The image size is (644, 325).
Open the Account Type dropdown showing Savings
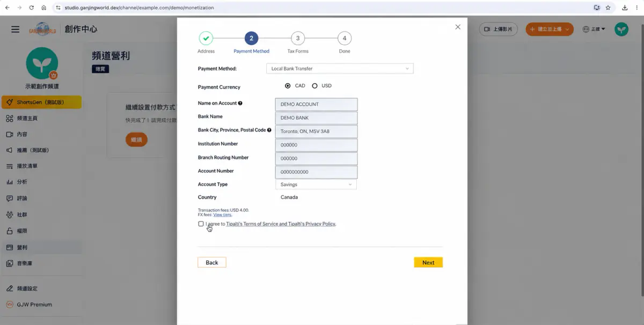pos(316,184)
